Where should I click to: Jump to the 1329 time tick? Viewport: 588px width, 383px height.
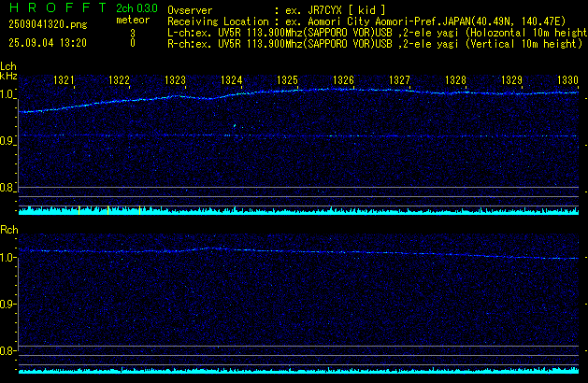point(511,80)
